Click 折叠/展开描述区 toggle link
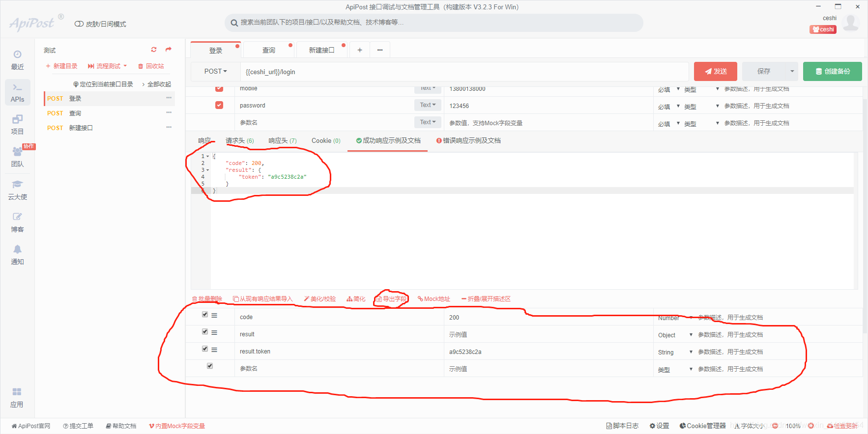 (x=486, y=298)
